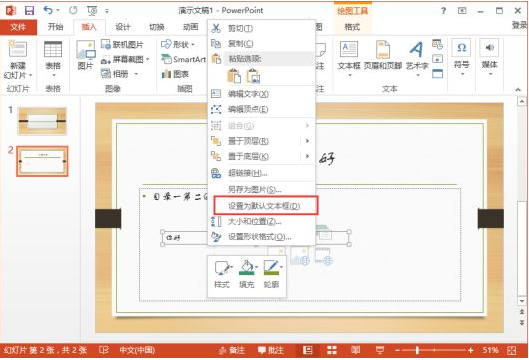Click zoom out minus button
The height and width of the screenshot is (360, 529).
pos(398,351)
